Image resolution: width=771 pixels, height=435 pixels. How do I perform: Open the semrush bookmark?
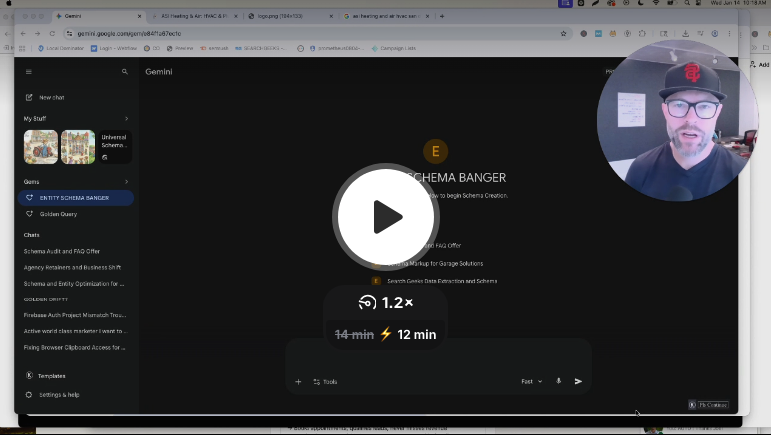coord(214,48)
